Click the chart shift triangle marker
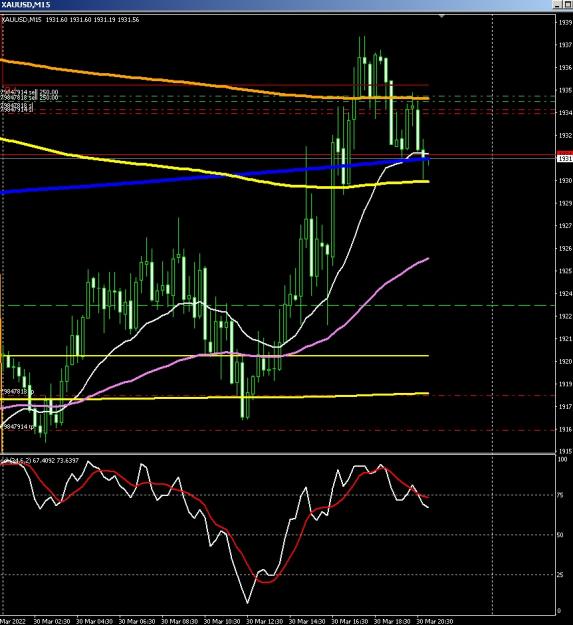Viewport: 573px width, 625px height. click(442, 16)
